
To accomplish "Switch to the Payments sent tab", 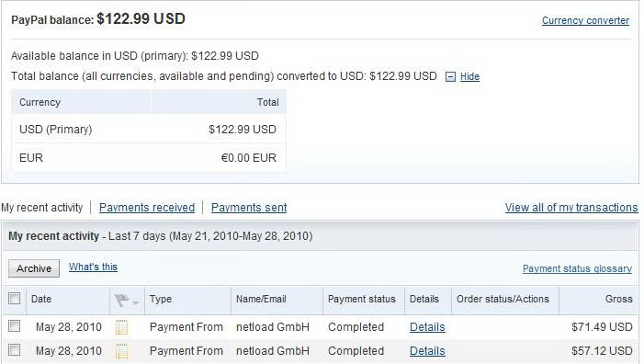I will (249, 208).
